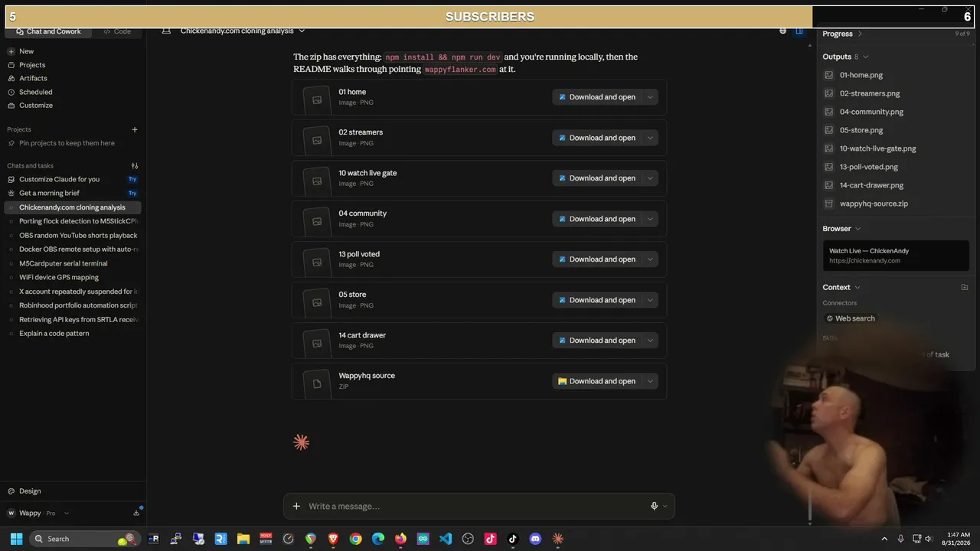
Task: Expand options arrow for 14 cart drawer download
Action: pos(650,341)
